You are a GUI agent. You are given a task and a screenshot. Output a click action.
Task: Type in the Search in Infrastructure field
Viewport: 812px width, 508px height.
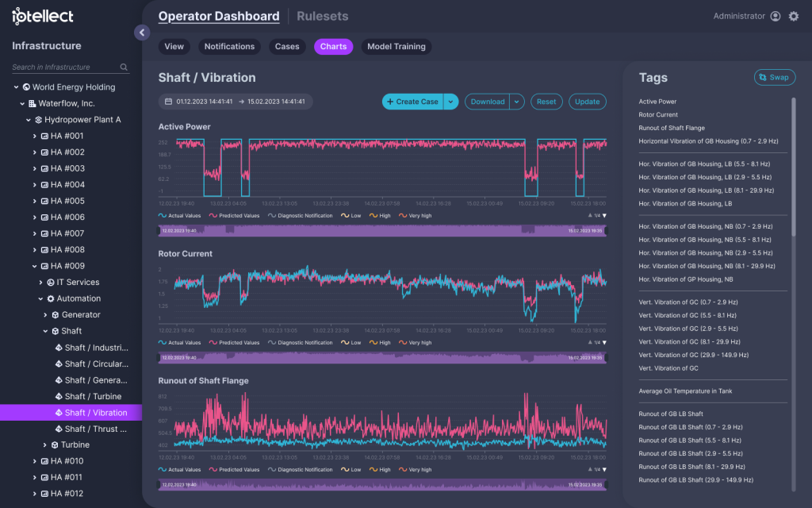[x=63, y=67]
